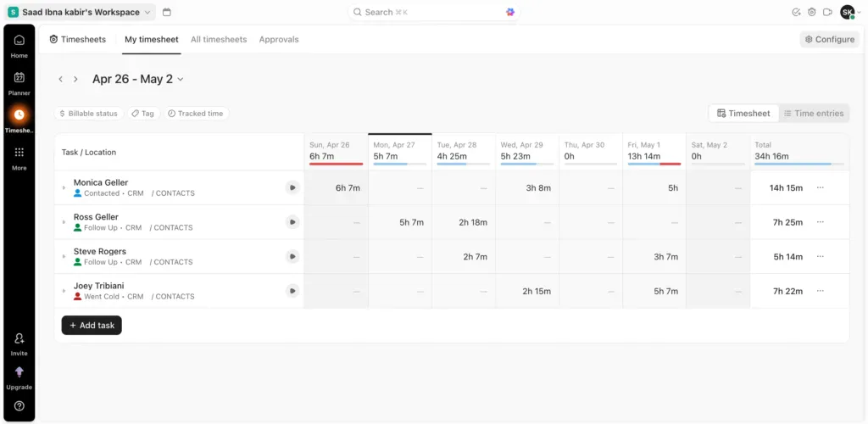Switch to the All timesheets tab

pos(219,39)
